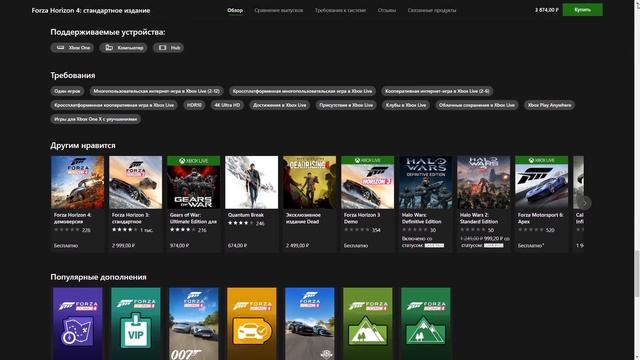The width and height of the screenshot is (640, 360).
Task: Click the Hub device icon chip
Action: tap(168, 48)
